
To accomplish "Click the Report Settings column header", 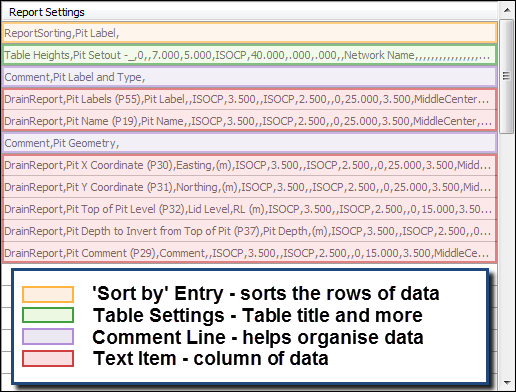I will (x=250, y=12).
